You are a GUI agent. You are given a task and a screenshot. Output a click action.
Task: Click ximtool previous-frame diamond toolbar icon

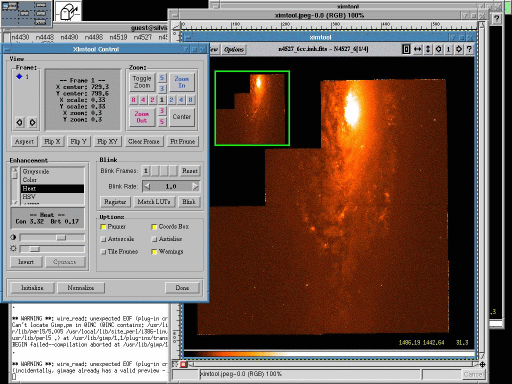click(x=438, y=49)
